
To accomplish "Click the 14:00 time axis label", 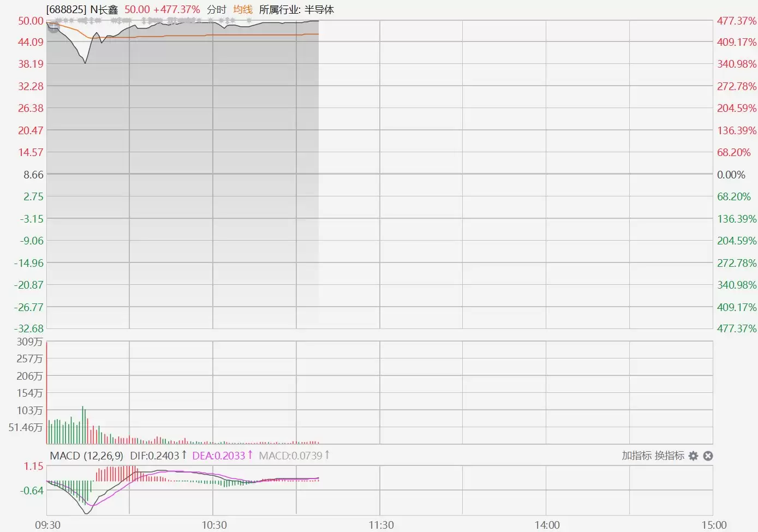I will [x=547, y=525].
